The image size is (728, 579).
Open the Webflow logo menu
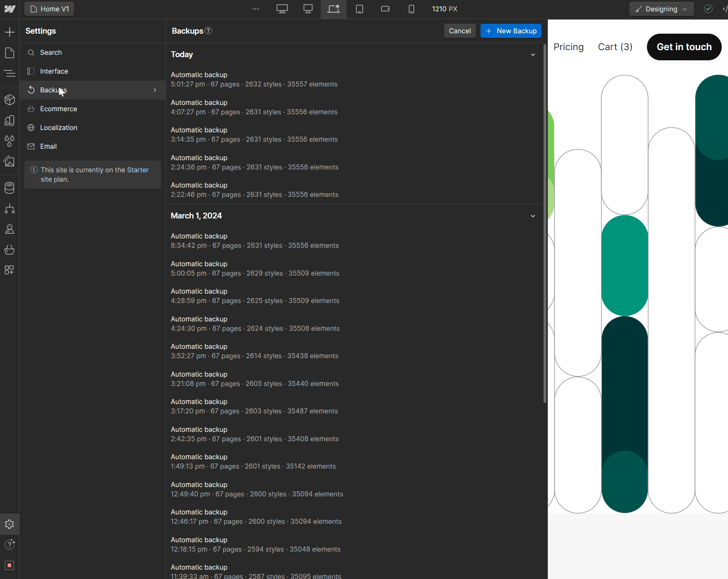[x=10, y=9]
